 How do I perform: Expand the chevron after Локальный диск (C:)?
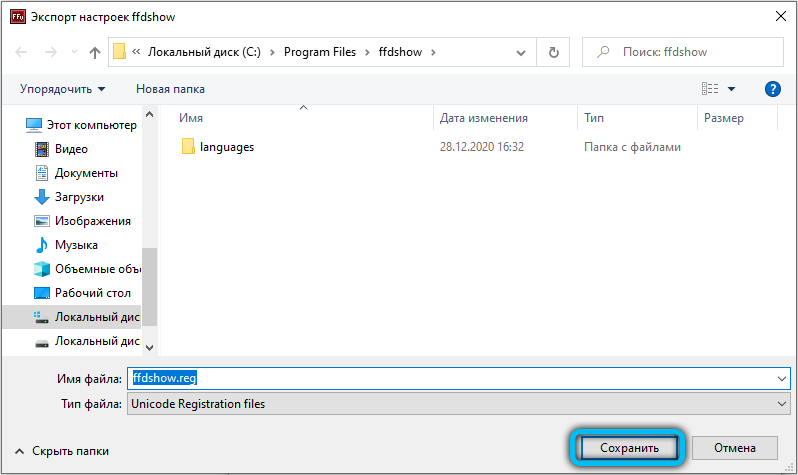(272, 52)
